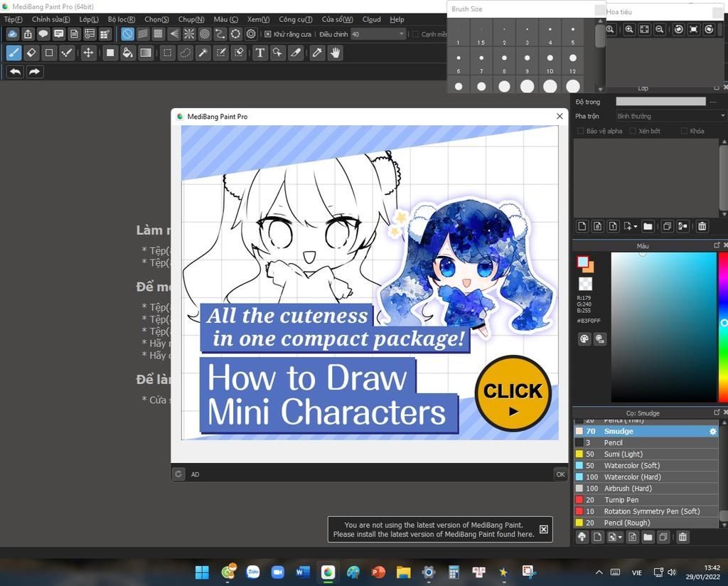Click the latest version install notice text
The image size is (728, 586).
(x=434, y=530)
